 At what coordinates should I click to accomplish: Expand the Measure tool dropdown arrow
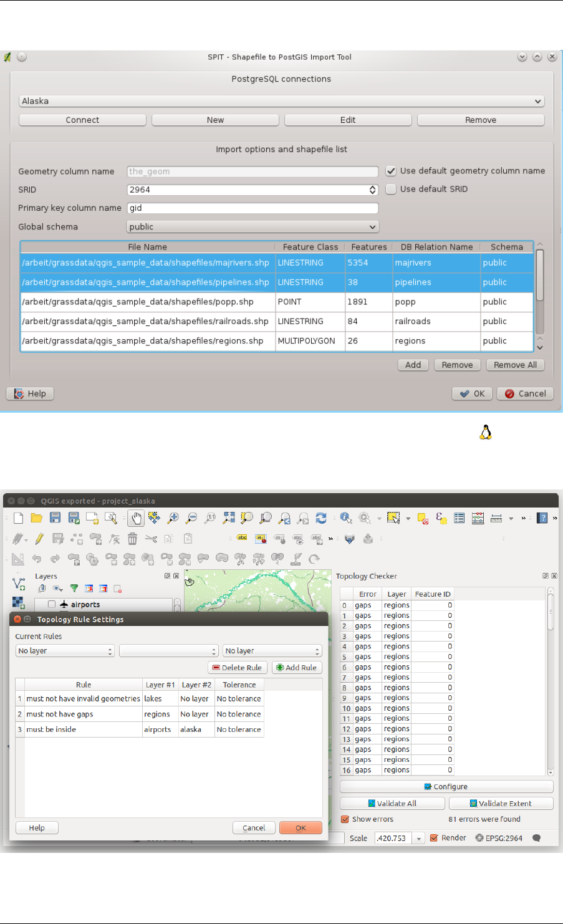coord(511,519)
